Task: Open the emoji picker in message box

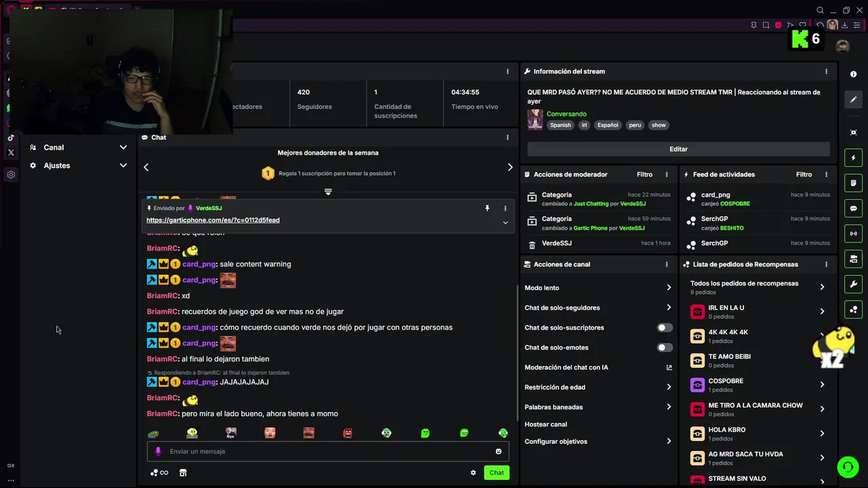Action: click(498, 451)
